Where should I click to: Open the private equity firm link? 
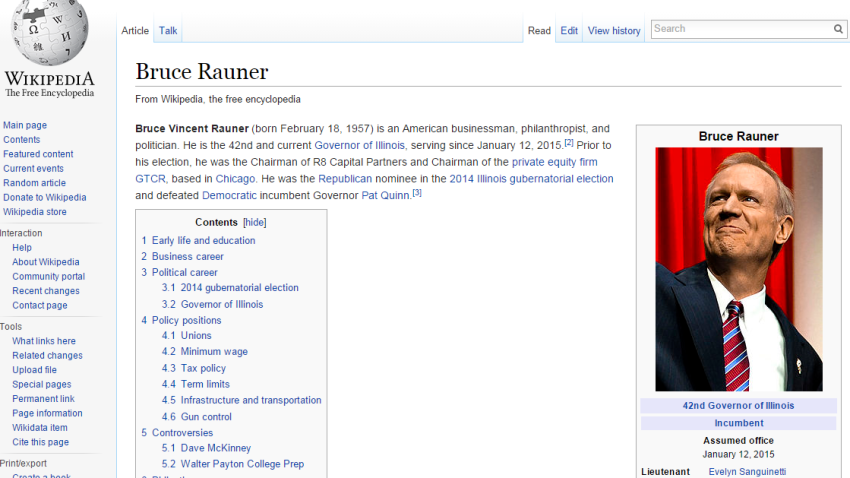coord(555,162)
